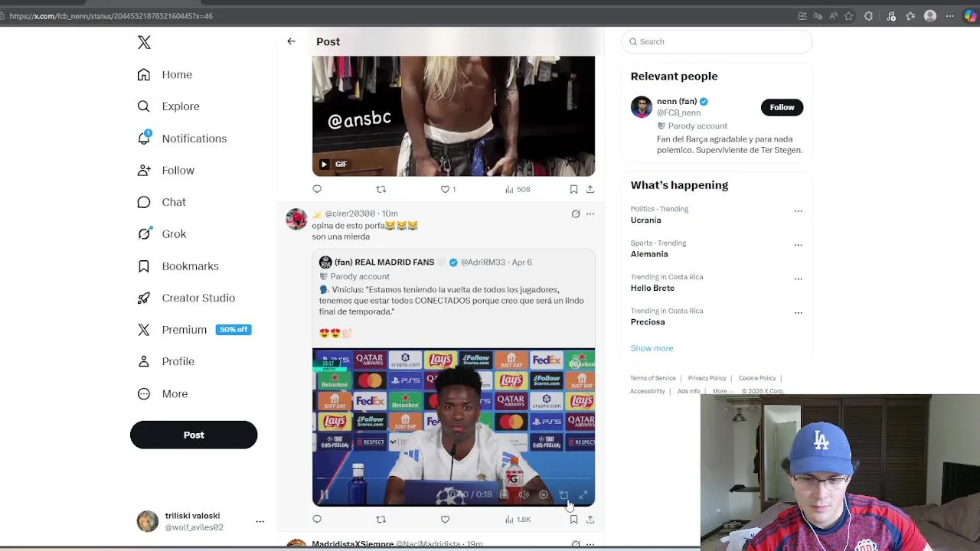Click Grok icon on @cirer20300 post
The width and height of the screenshot is (980, 551).
[576, 214]
